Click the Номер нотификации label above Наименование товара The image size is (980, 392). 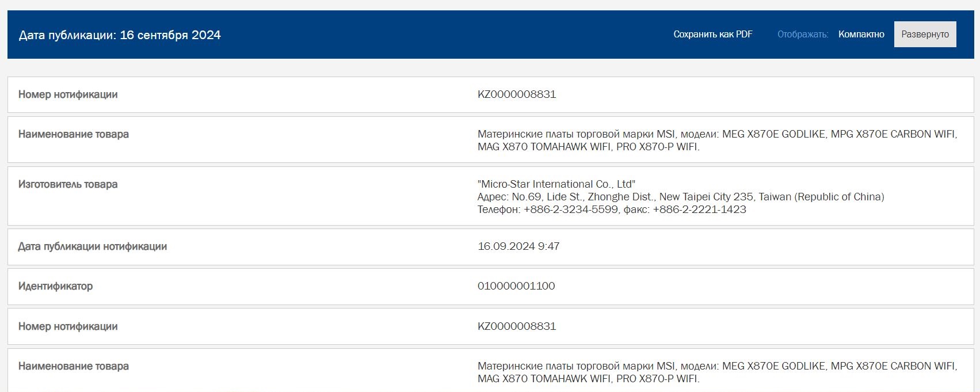click(68, 94)
